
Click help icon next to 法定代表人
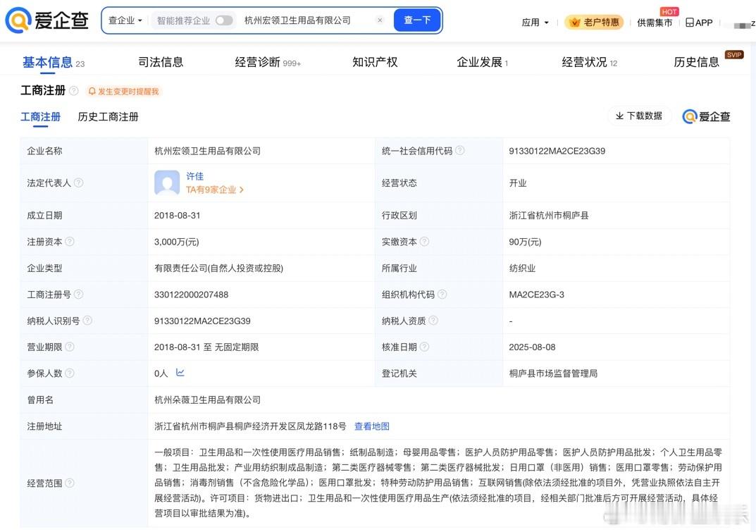(x=79, y=183)
